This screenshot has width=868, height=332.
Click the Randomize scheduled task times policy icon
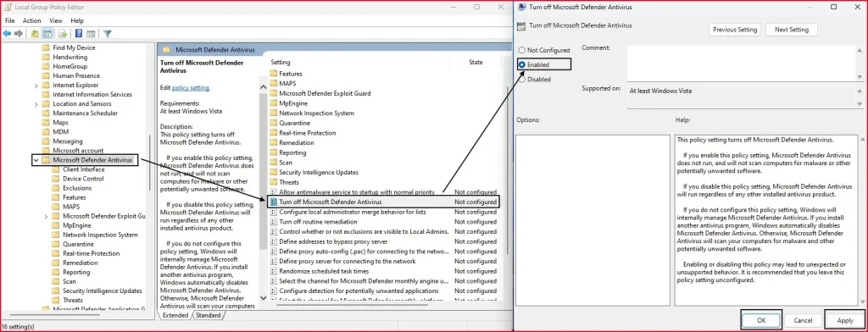pyautogui.click(x=273, y=271)
